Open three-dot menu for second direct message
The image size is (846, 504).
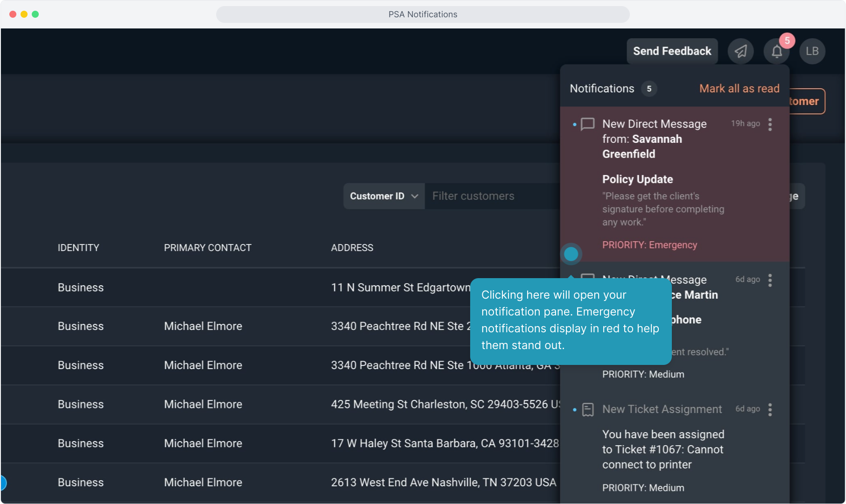pyautogui.click(x=770, y=280)
